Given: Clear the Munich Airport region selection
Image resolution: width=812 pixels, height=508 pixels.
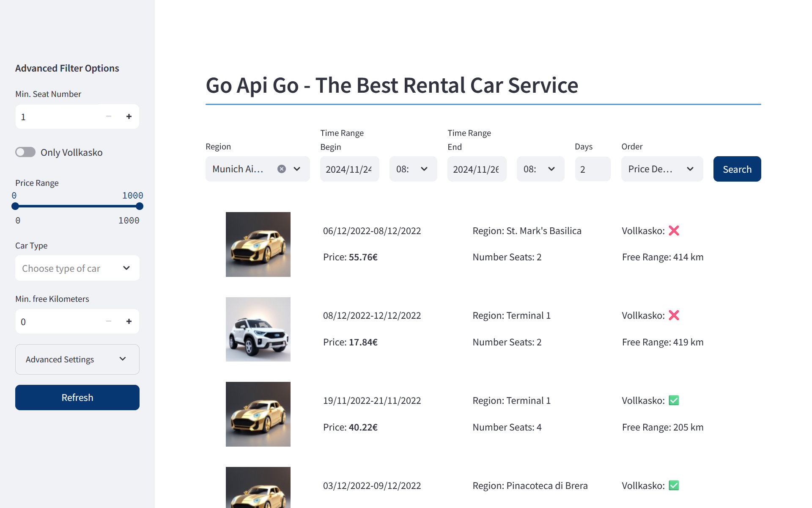Looking at the screenshot, I should (x=282, y=169).
